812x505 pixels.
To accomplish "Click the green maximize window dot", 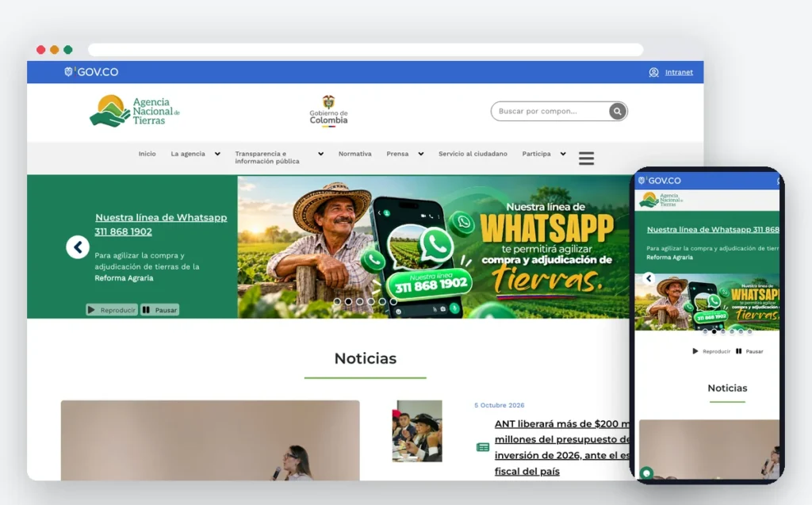I will click(68, 50).
